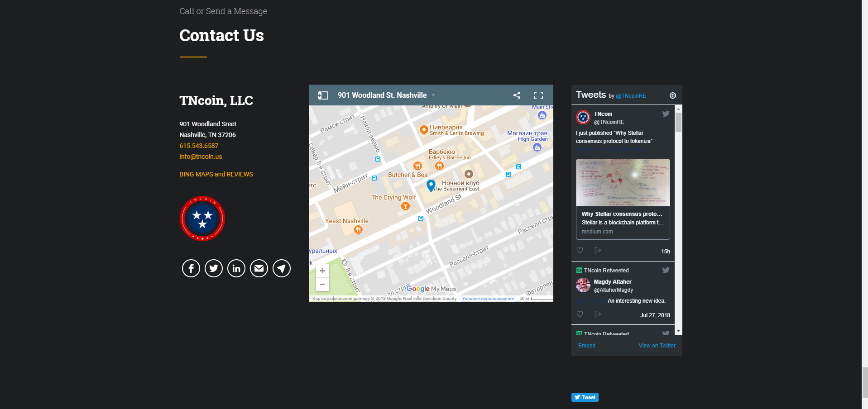This screenshot has height=409, width=868.
Task: Like Magdy Altaher's retweeted tweet
Action: (580, 314)
